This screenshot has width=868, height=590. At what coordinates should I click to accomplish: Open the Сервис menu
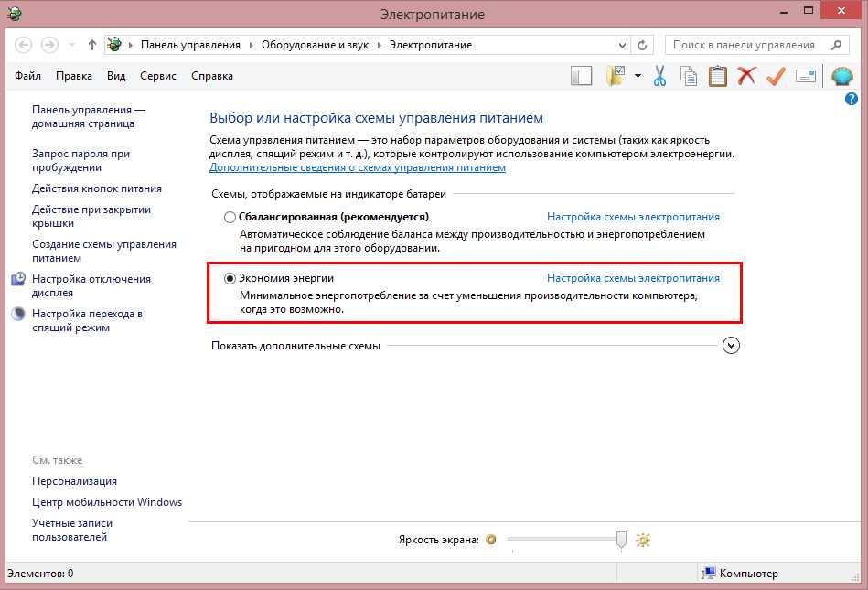(158, 76)
